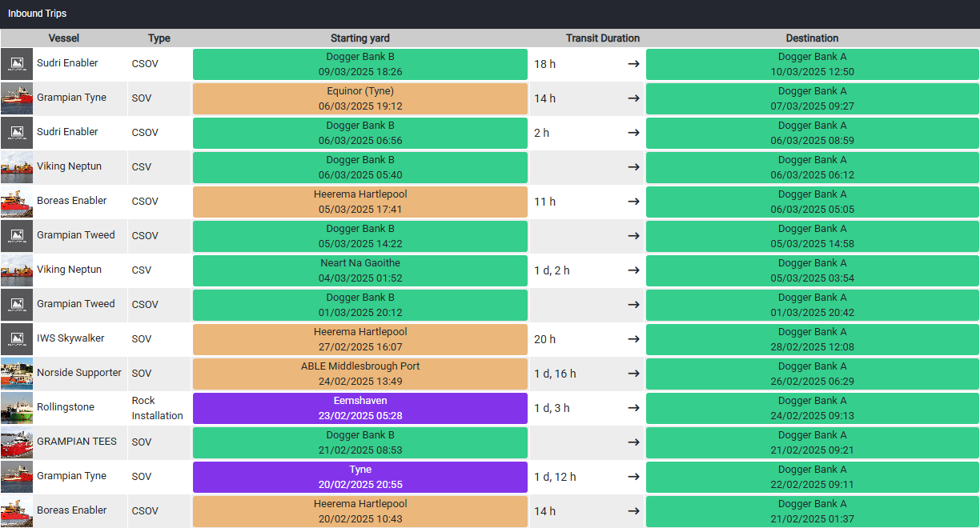Screen dimensions: 980x528
Task: Select the IWS Skywalker placeholder image icon
Action: [17, 338]
